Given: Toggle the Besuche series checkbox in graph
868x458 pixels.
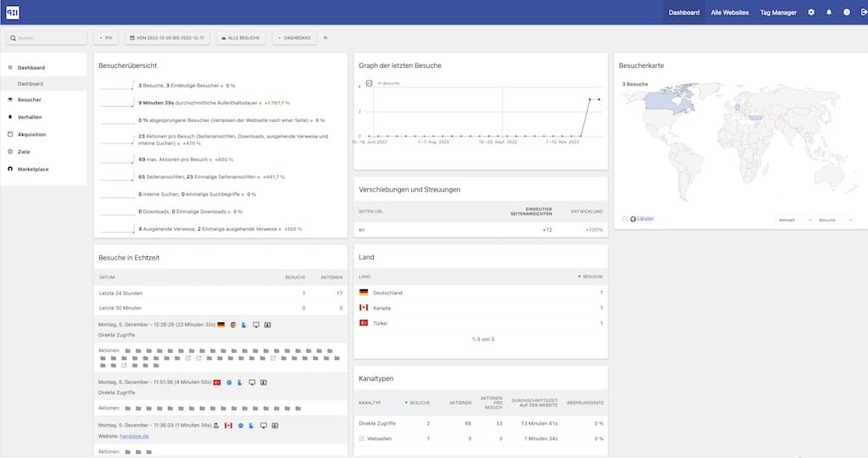Looking at the screenshot, I should pyautogui.click(x=369, y=83).
